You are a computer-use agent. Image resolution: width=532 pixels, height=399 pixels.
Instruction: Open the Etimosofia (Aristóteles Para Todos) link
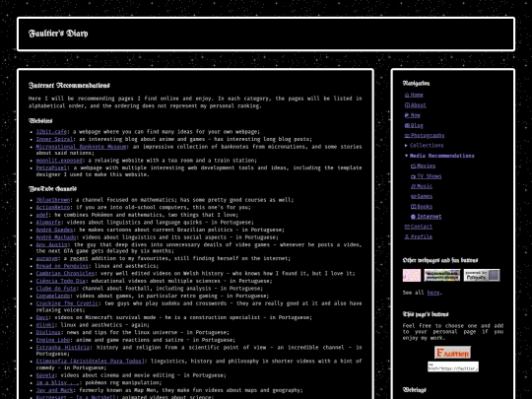pyautogui.click(x=91, y=361)
